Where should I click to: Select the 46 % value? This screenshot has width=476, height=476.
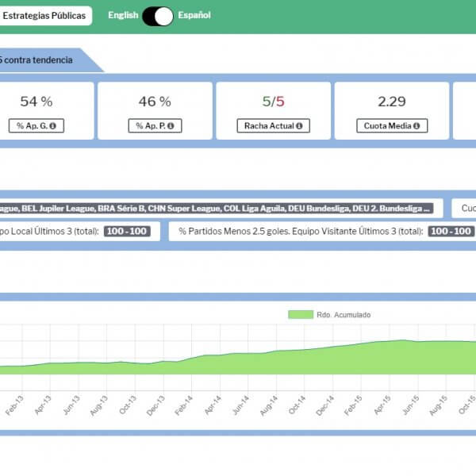155,102
